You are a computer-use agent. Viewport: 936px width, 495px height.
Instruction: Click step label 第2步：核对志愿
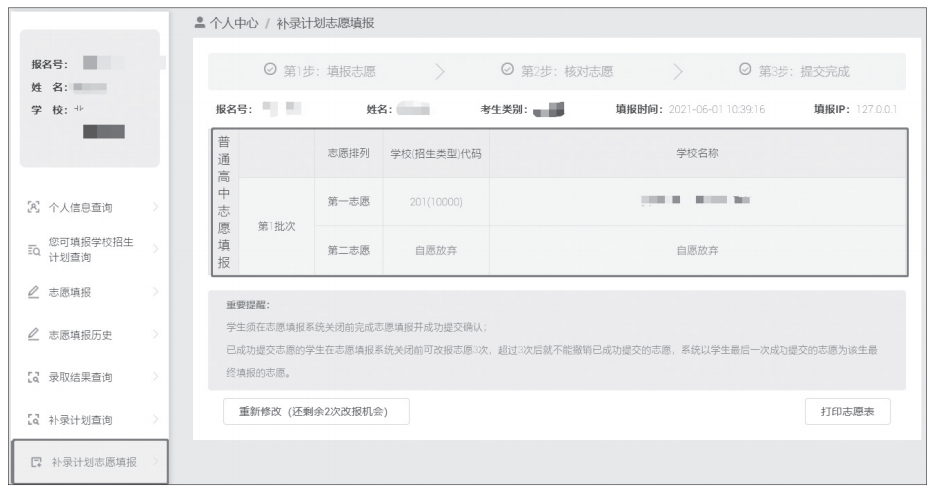point(567,71)
